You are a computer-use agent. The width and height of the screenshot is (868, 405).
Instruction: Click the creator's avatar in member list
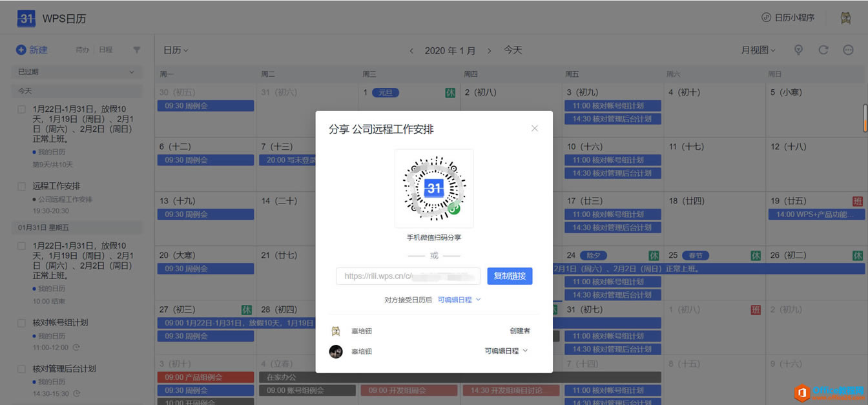(335, 331)
